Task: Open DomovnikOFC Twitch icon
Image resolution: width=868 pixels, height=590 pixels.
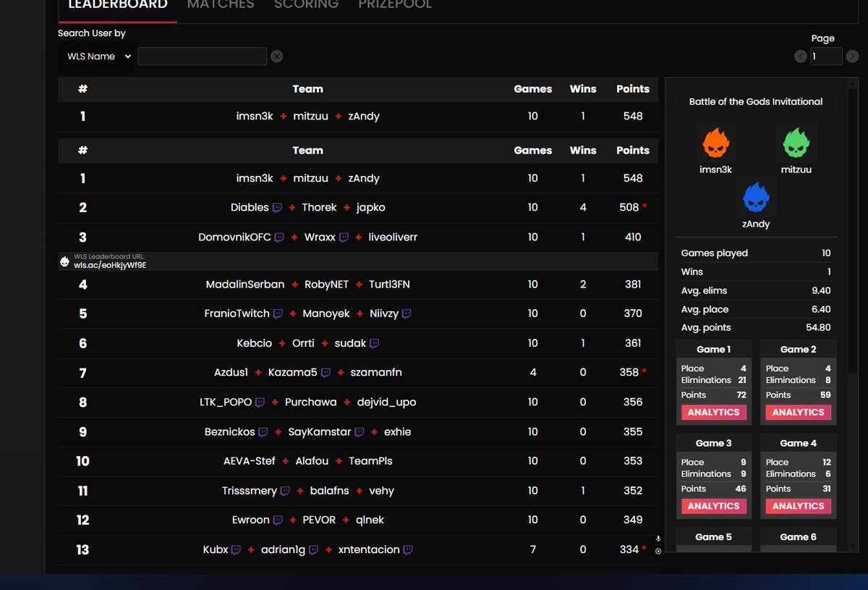Action: click(279, 237)
